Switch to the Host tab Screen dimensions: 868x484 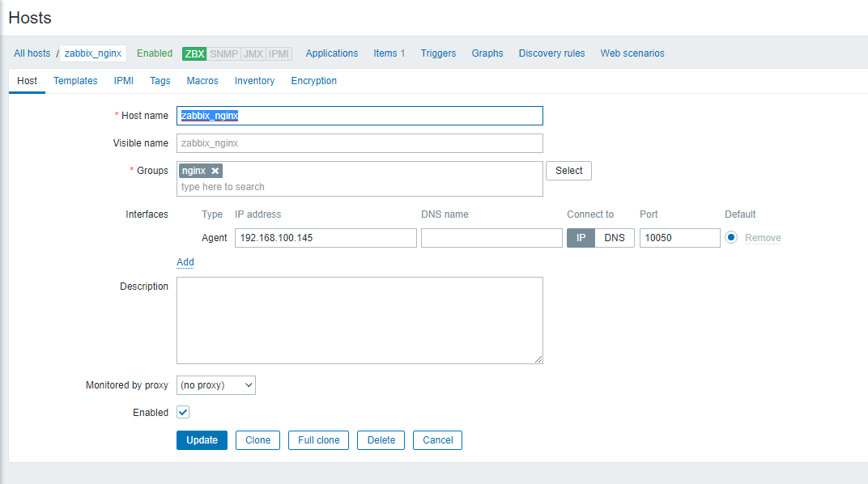[28, 81]
